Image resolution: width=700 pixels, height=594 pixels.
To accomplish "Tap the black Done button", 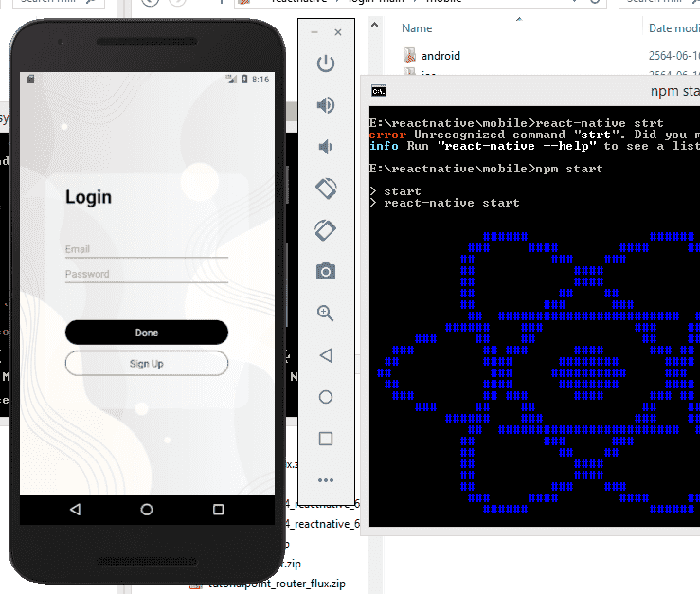I will tap(147, 333).
